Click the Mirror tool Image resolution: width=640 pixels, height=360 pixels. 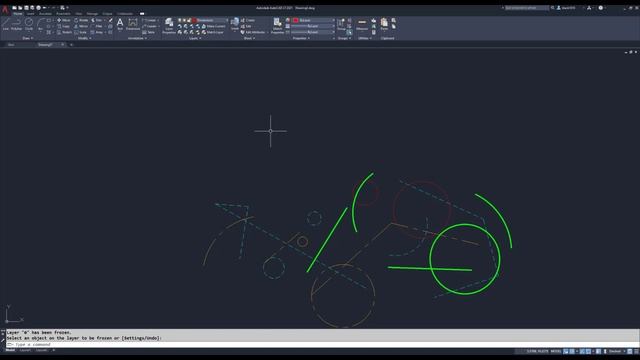(81, 26)
